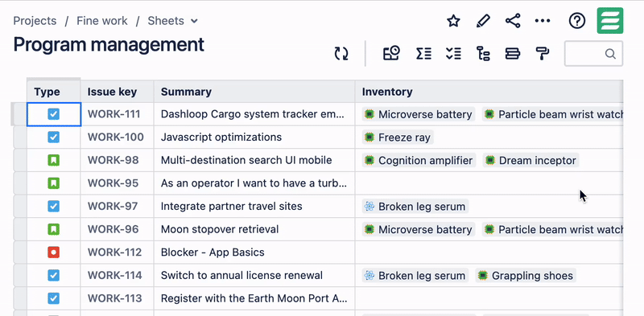Click the checklist filter icon
Viewport: 644px width, 316px height.
[x=453, y=54]
